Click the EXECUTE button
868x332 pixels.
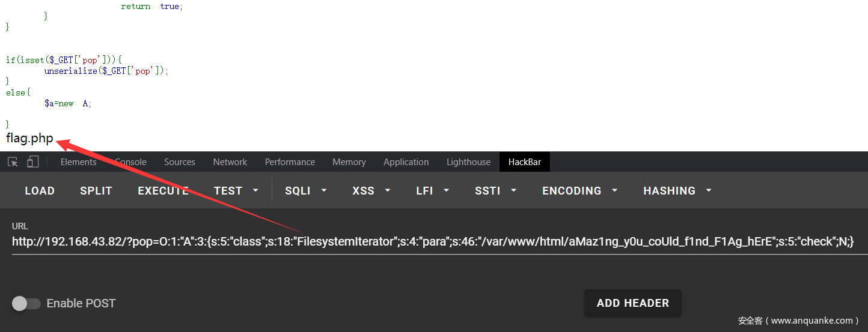[163, 191]
